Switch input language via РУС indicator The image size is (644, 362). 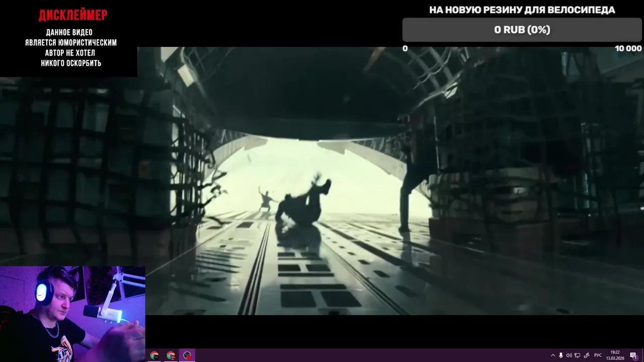[598, 355]
